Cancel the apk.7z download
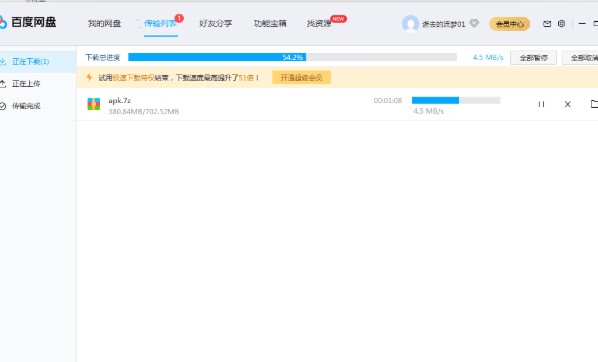This screenshot has width=598, height=362. pyautogui.click(x=567, y=104)
